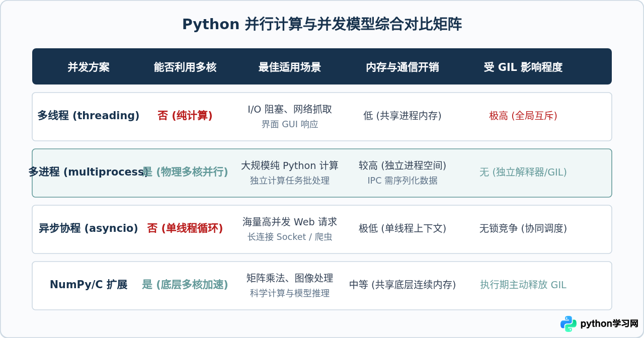Click the '是 (物理多核并行)' cell
The width and height of the screenshot is (644, 338).
click(x=185, y=172)
